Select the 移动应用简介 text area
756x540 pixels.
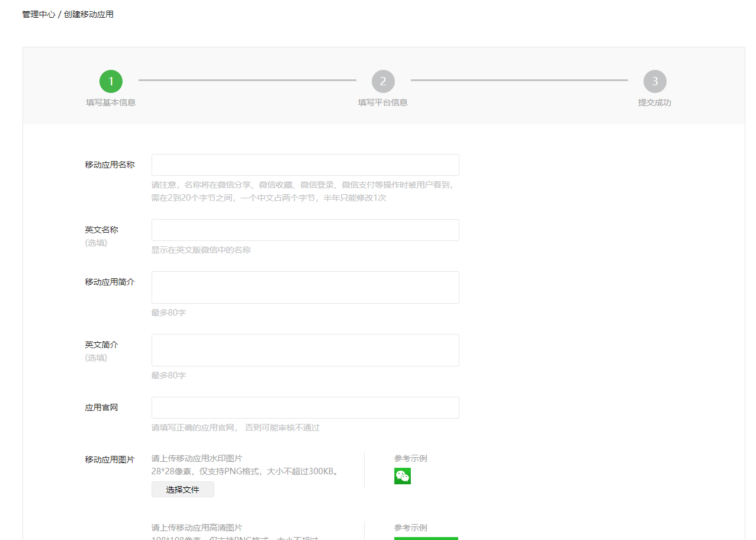tap(305, 288)
